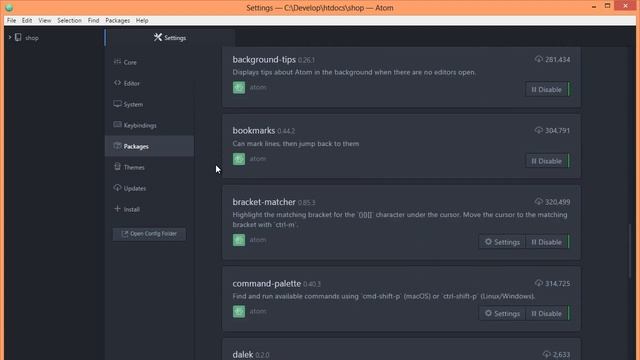Click the Open Config Folder button
The width and height of the screenshot is (640, 360).
149,234
